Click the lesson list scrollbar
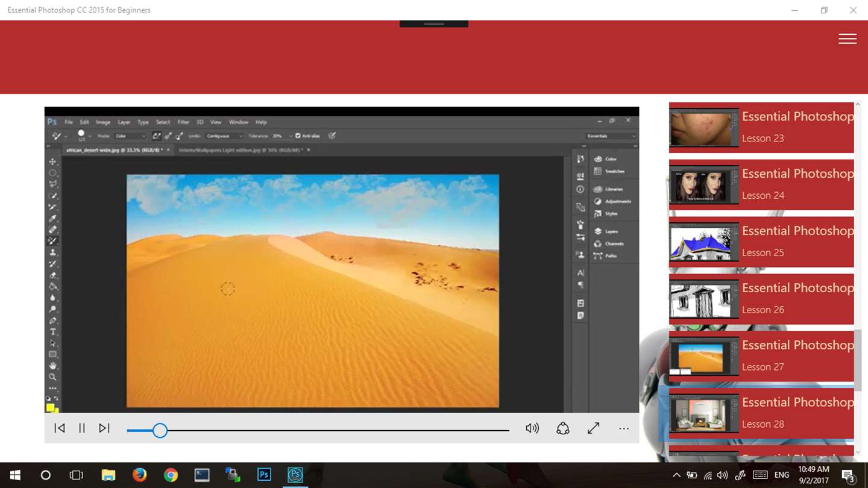 point(858,360)
